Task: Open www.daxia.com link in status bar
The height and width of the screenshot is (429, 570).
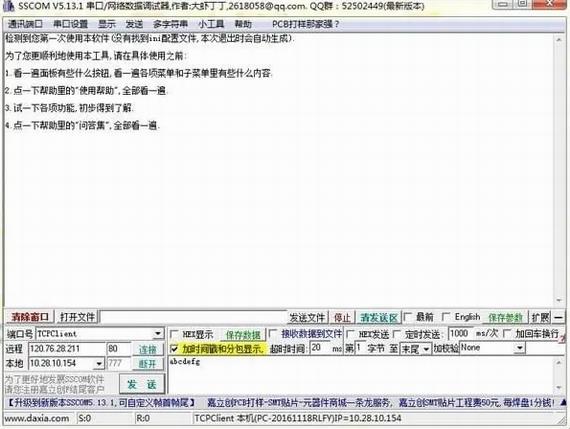Action: point(37,418)
